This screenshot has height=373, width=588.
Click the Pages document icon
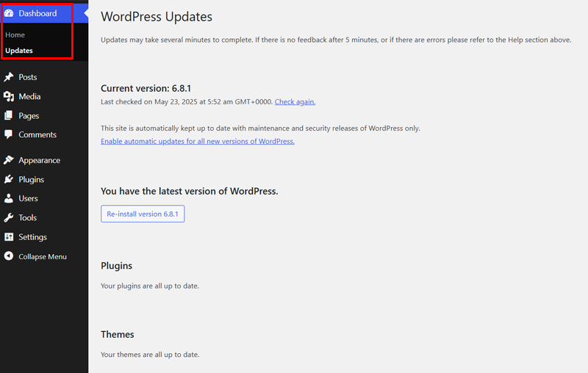pyautogui.click(x=9, y=115)
